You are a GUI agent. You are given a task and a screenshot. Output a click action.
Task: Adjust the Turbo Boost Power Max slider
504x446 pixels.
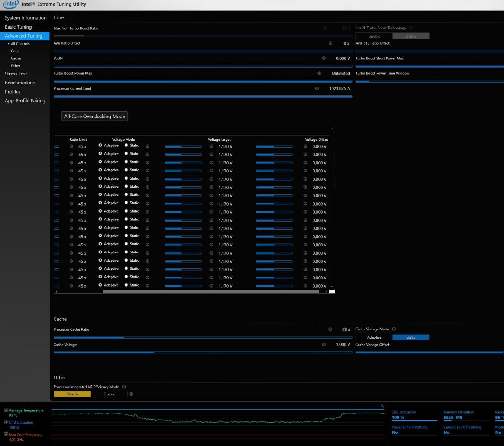[203, 81]
